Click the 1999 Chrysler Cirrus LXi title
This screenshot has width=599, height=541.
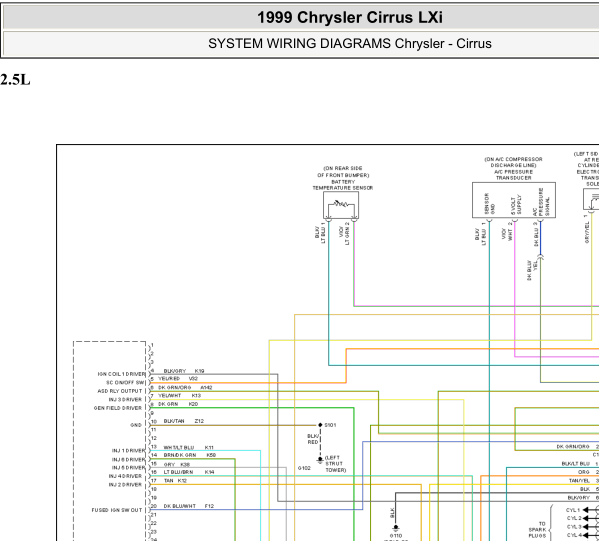[350, 18]
